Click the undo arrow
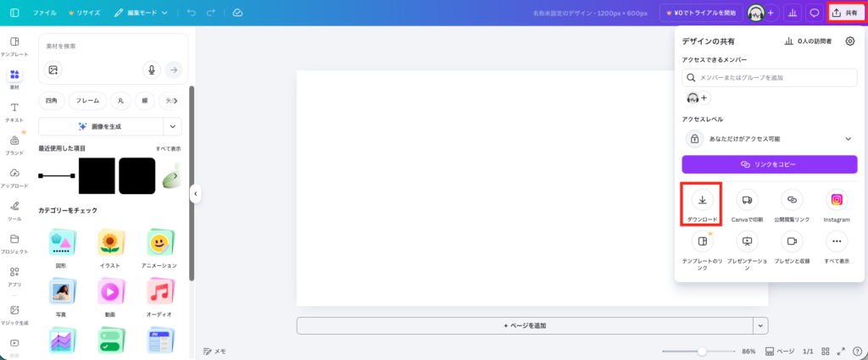This screenshot has width=868, height=360. pos(192,13)
